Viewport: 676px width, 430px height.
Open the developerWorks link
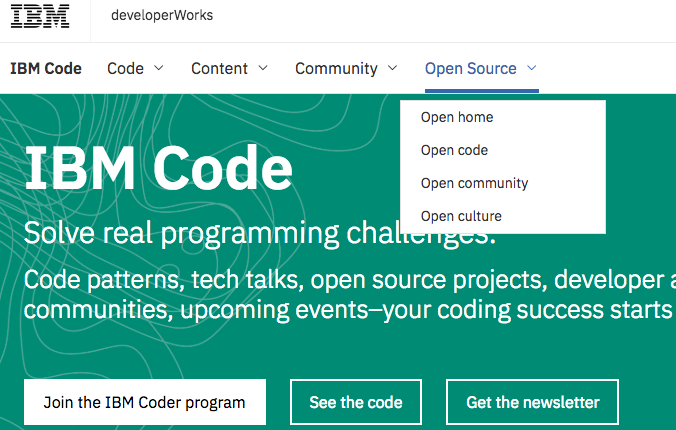[x=162, y=16]
